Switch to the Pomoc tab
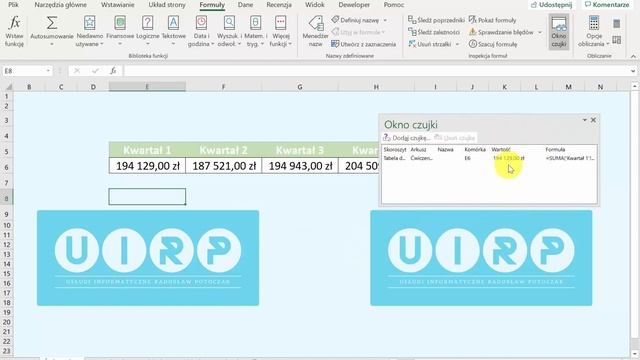The height and width of the screenshot is (360, 640). (x=394, y=5)
